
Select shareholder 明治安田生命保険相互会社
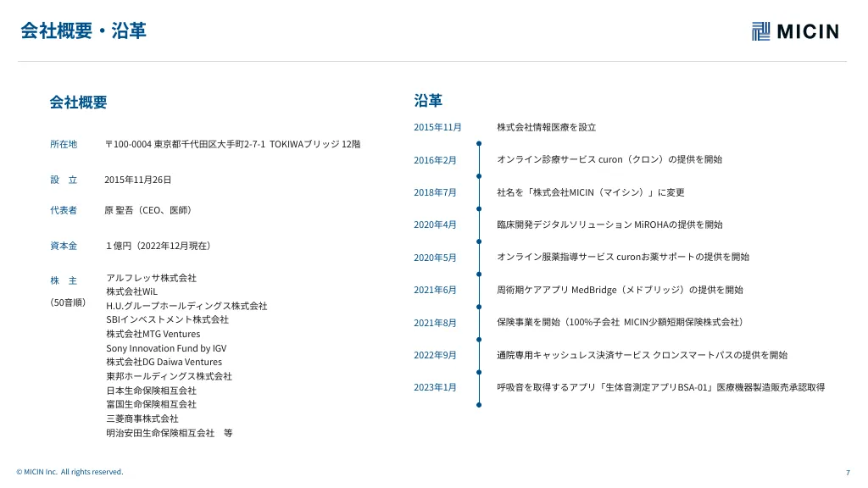(x=160, y=433)
